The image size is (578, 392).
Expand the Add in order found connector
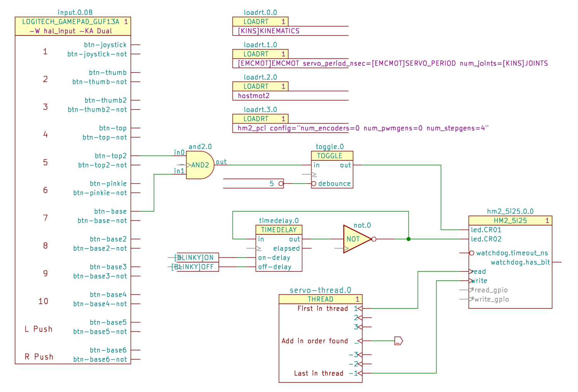[x=398, y=341]
